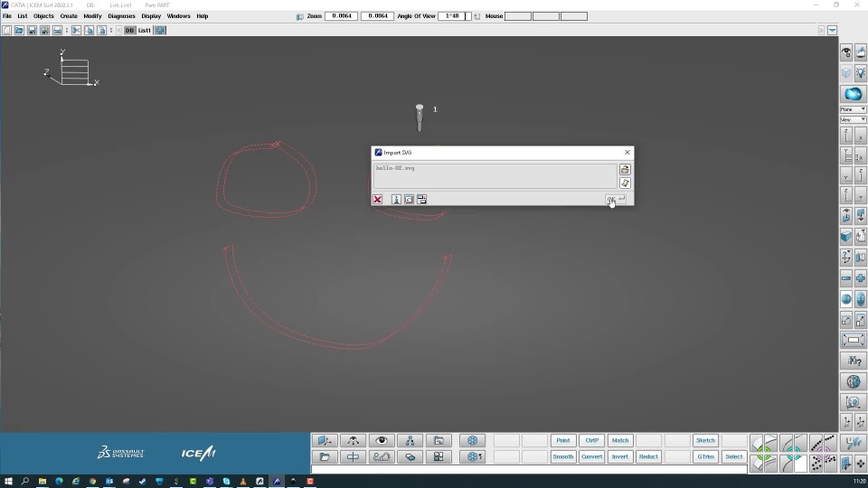Click the clear eraser icon in Import SVG
Image resolution: width=868 pixels, height=488 pixels.
[x=625, y=183]
